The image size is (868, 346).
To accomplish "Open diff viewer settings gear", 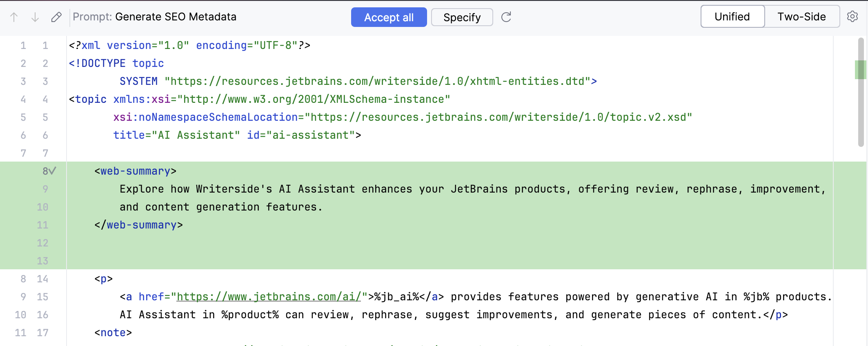I will 852,17.
